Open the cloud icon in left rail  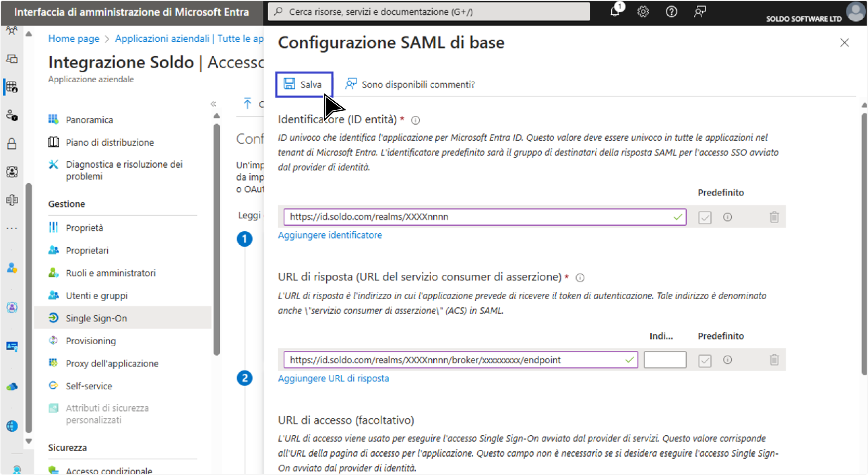(x=12, y=387)
